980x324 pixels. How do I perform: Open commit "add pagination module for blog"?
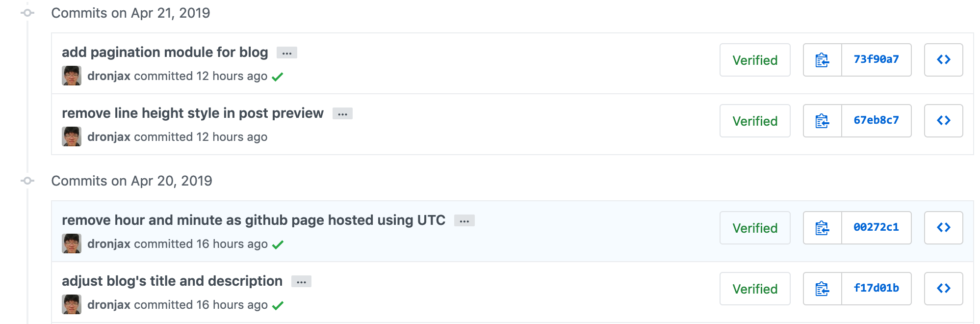165,52
